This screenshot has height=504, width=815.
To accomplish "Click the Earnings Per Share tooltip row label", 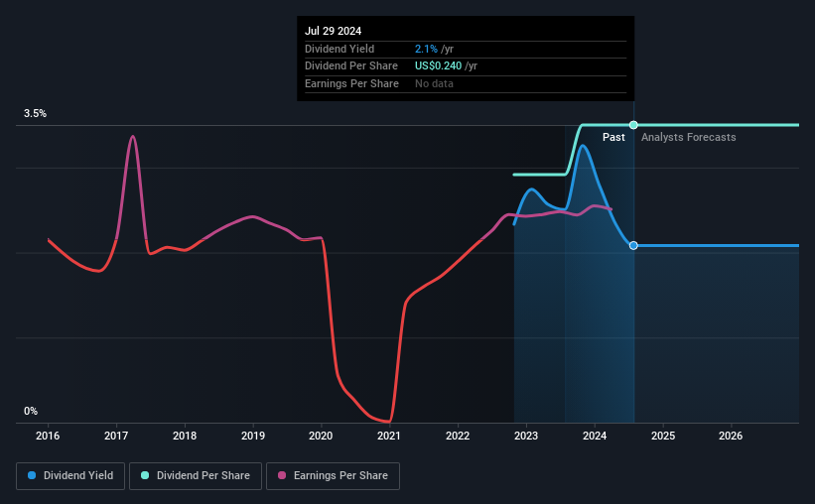I will [351, 83].
